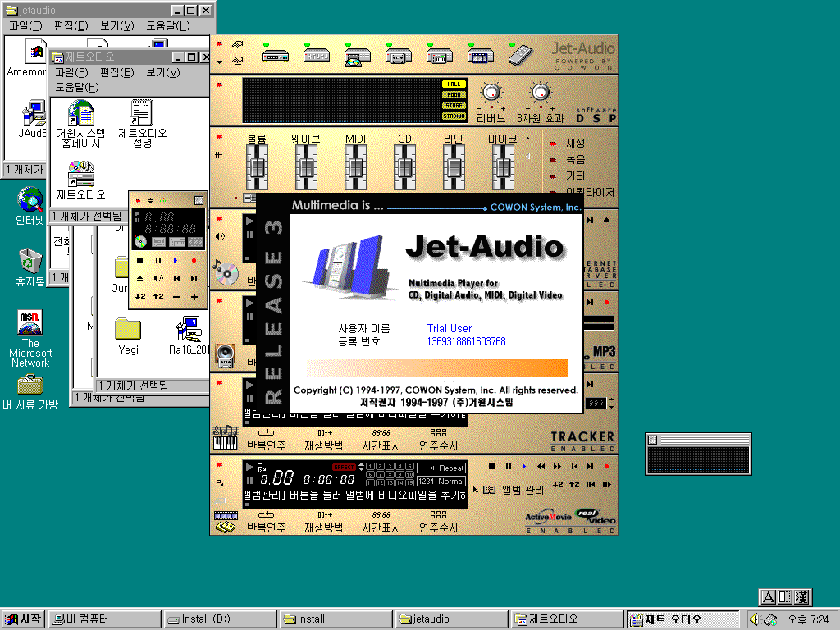
Task: Select the CD player component icon
Action: pos(354,57)
